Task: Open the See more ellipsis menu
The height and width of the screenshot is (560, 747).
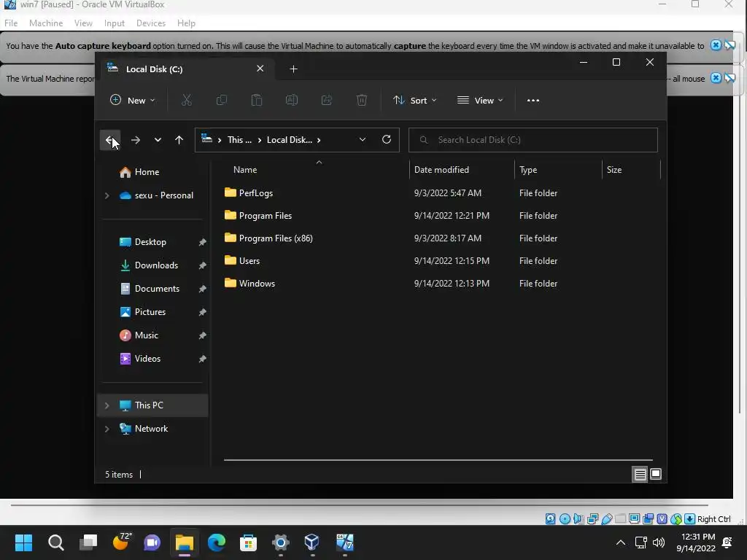Action: coord(533,101)
